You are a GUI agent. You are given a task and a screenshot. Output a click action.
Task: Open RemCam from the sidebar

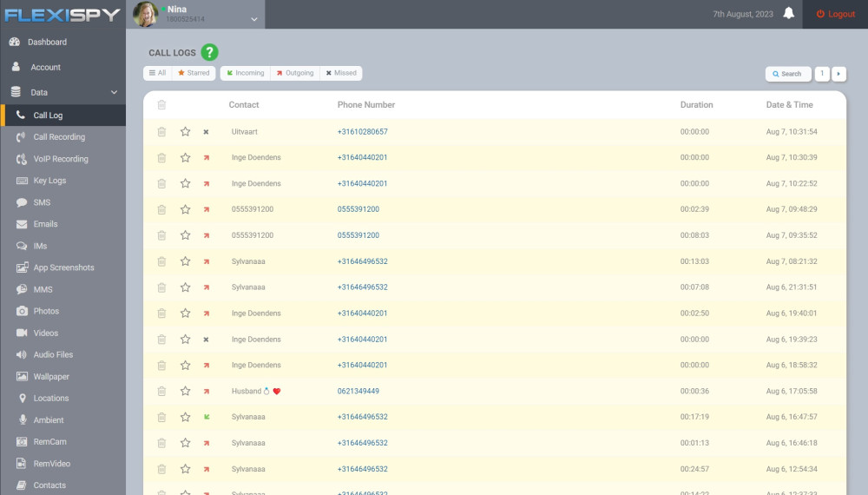[49, 442]
